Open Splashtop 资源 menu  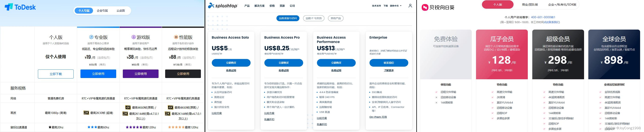[282, 6]
